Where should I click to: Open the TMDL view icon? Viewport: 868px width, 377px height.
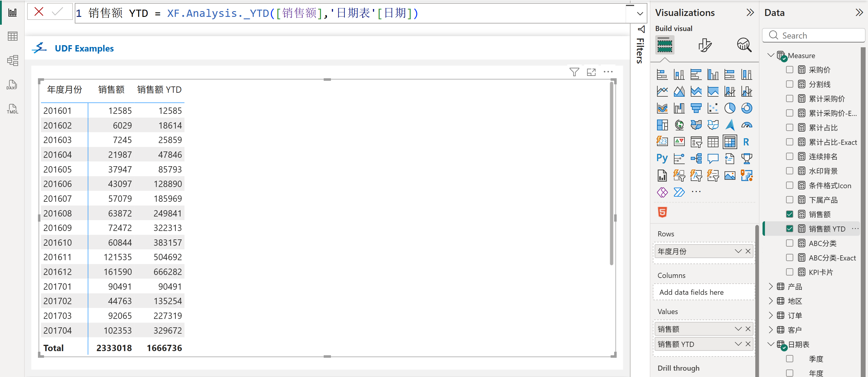tap(12, 109)
